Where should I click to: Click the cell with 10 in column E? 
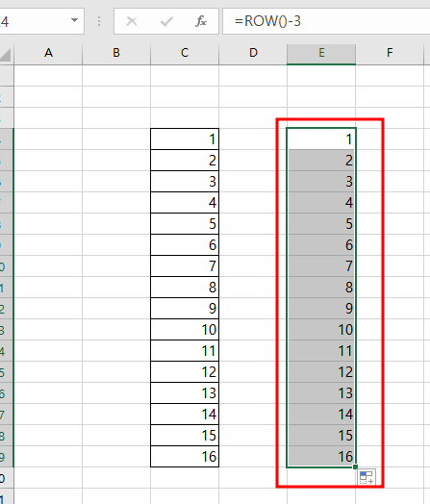tap(321, 330)
